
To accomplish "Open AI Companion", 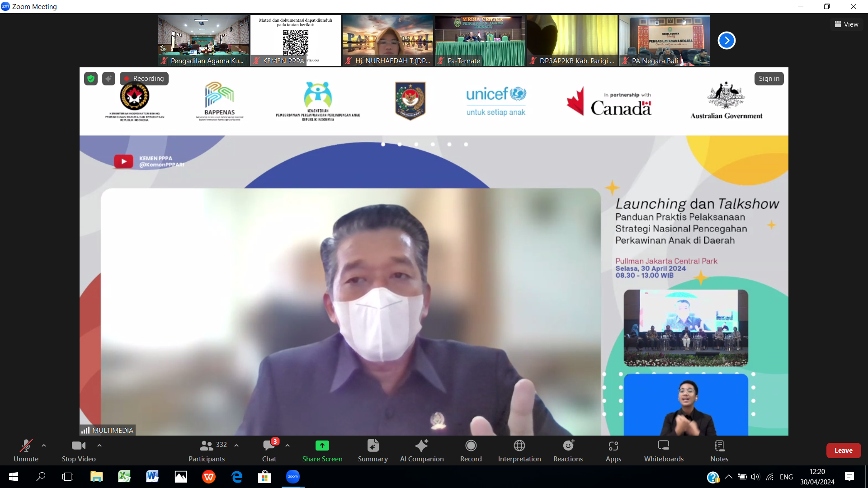I will click(x=422, y=450).
